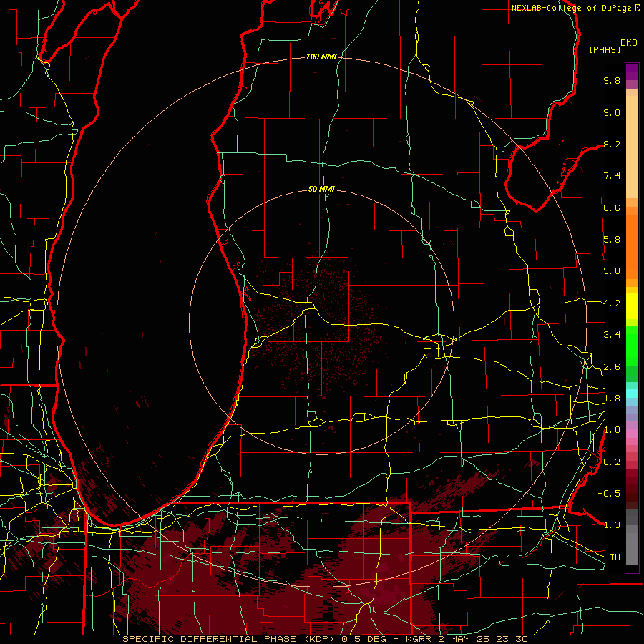Image resolution: width=644 pixels, height=644 pixels.
Task: Click the 1.3 scale value near bottom
Action: 612,525
